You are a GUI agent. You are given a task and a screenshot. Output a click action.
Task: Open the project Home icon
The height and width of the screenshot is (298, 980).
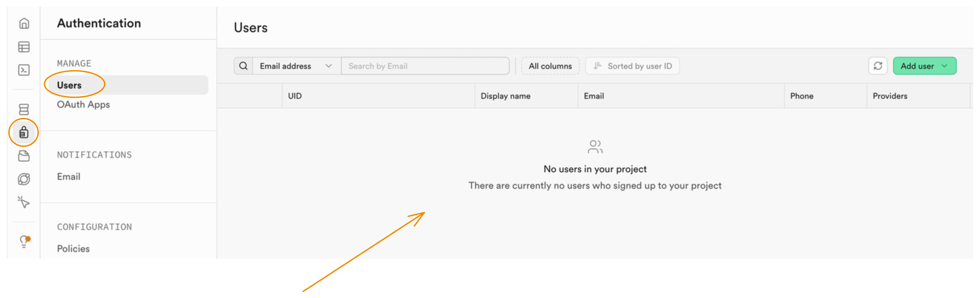click(24, 23)
